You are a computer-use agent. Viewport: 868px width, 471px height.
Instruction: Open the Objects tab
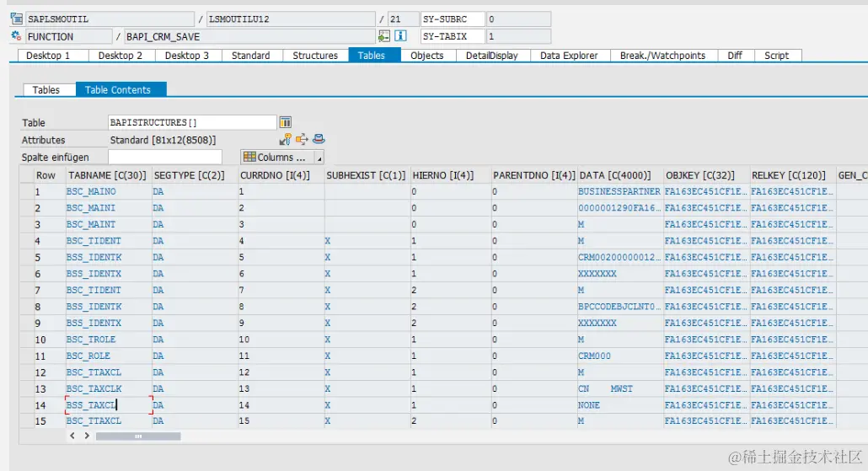coord(426,56)
